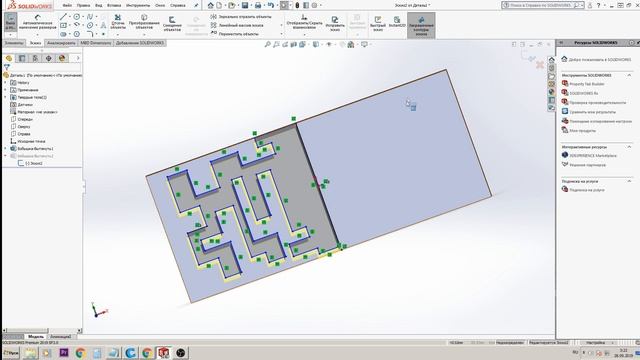Screen dimensions: 640x360
Task: Open DimXpertManager tab icon
Action: (x=49, y=58)
